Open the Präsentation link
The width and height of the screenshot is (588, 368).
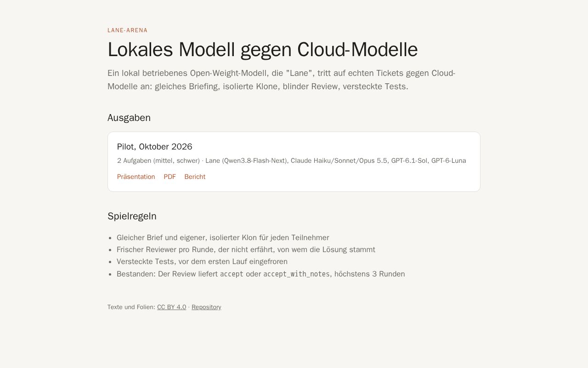click(136, 177)
